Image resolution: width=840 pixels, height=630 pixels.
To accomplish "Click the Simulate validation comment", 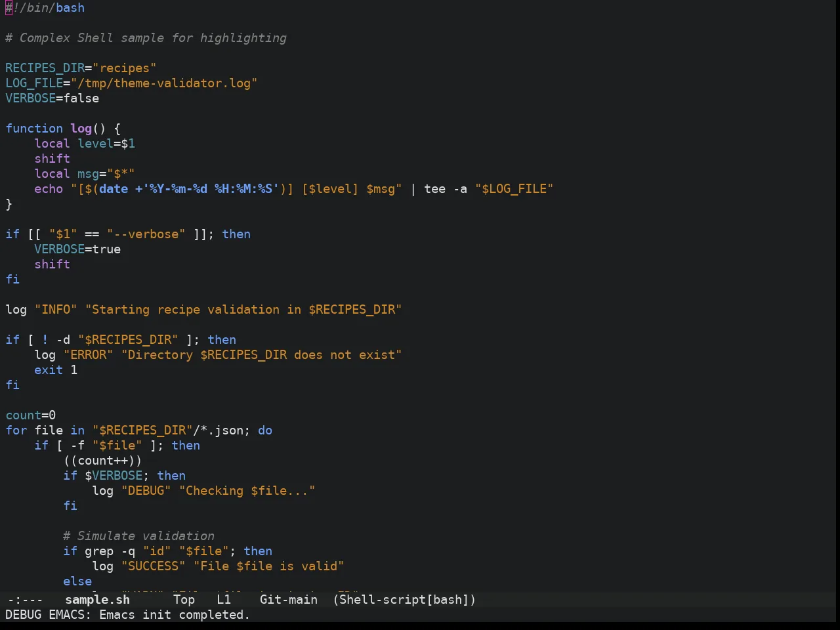I will (138, 536).
